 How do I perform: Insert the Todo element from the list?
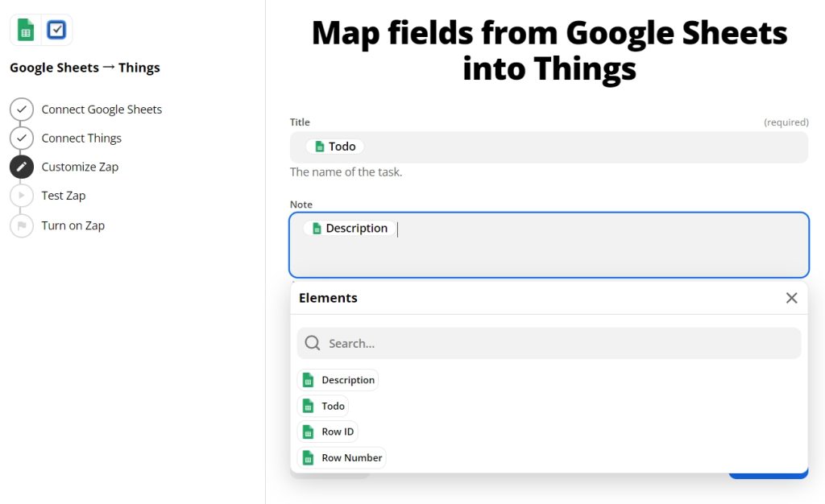[322, 406]
